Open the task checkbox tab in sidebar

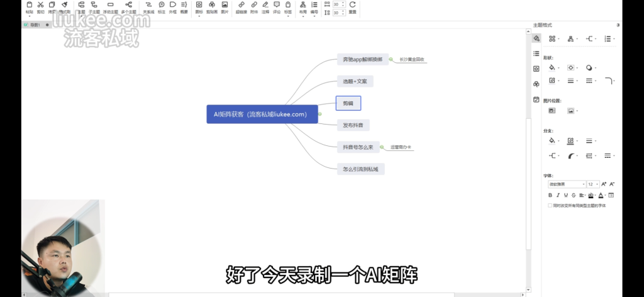[536, 99]
